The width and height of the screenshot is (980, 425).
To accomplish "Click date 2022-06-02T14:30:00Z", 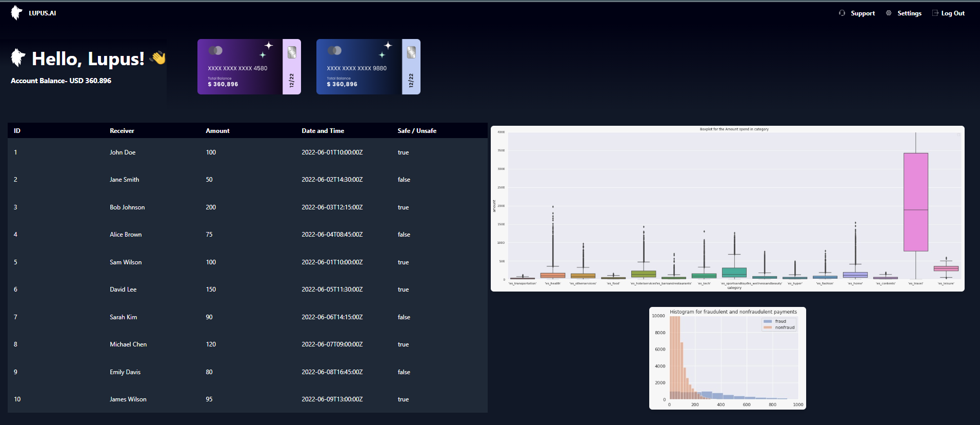I will 332,180.
